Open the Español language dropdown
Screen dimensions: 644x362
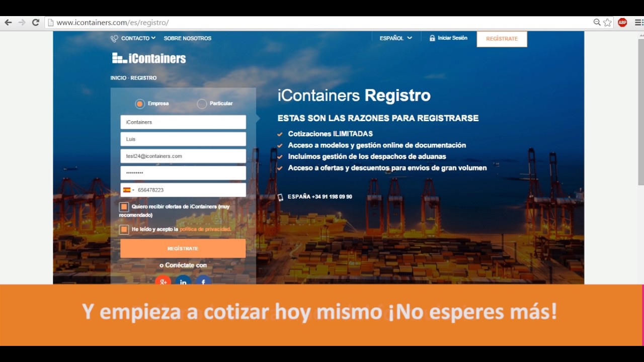tap(395, 38)
